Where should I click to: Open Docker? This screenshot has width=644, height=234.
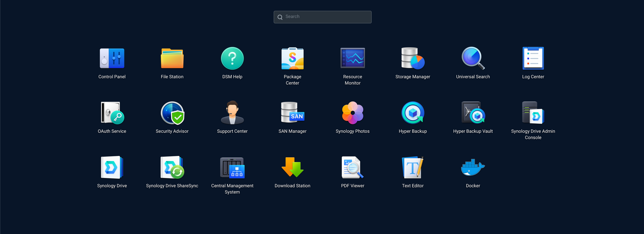[x=473, y=167]
